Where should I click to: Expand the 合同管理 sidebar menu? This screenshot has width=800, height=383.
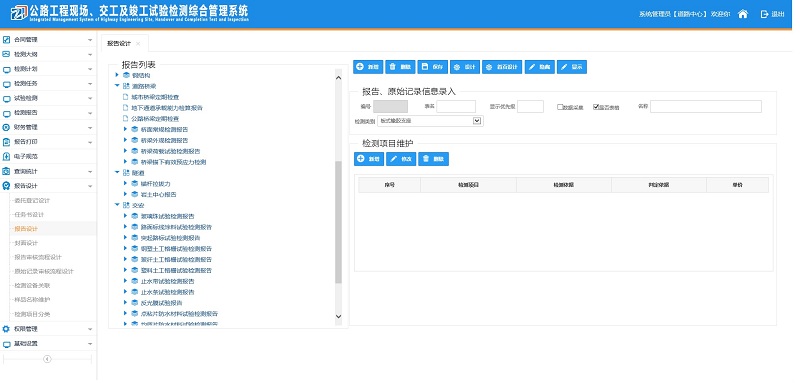point(48,39)
